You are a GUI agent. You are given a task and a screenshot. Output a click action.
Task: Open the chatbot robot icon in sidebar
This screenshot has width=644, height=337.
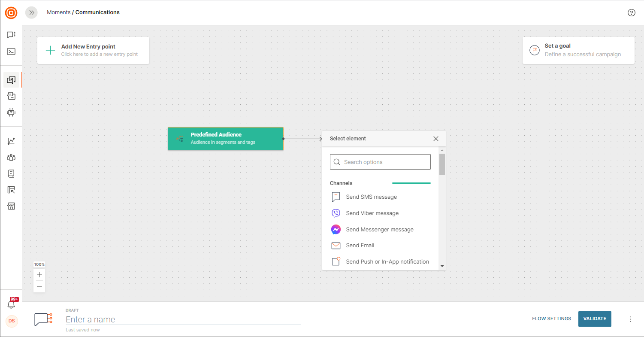[11, 112]
